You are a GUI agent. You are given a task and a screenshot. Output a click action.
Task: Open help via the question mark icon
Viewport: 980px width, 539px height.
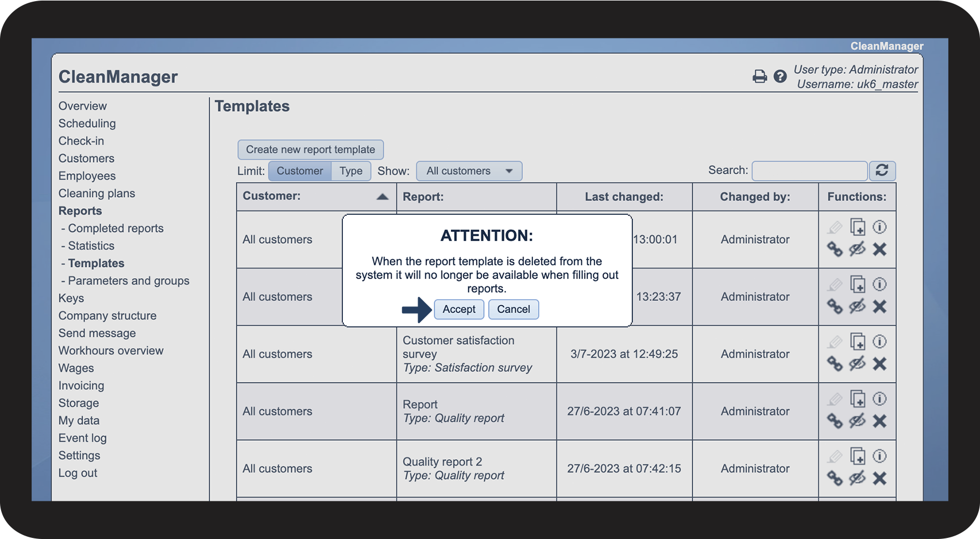(780, 77)
